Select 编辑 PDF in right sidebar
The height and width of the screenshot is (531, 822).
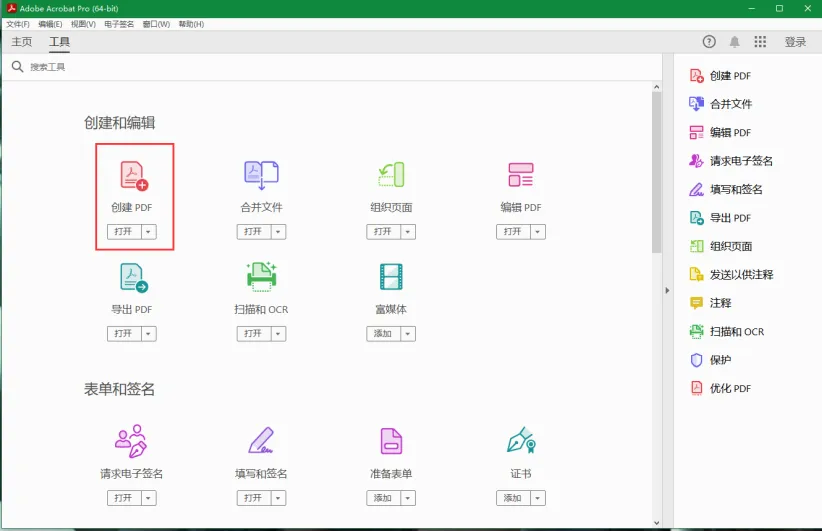pos(720,133)
